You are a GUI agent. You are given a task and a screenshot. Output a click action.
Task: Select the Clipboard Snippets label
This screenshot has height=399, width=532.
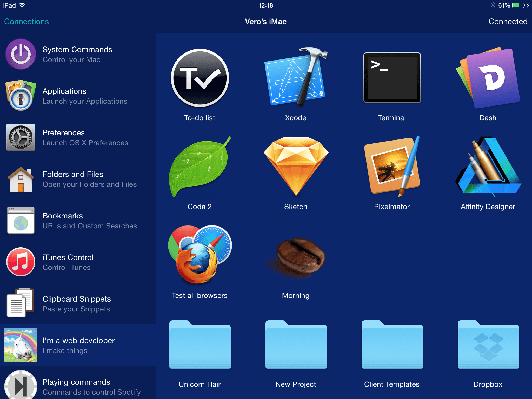coord(77,299)
